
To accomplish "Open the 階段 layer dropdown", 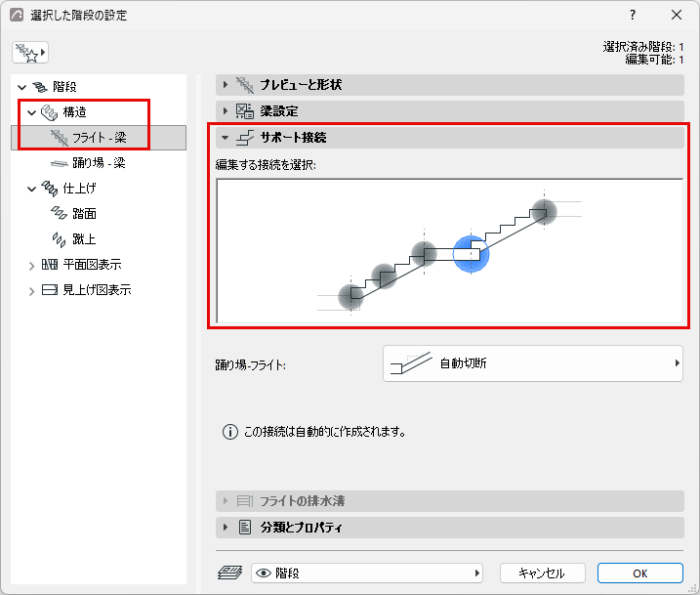I will pos(367,574).
